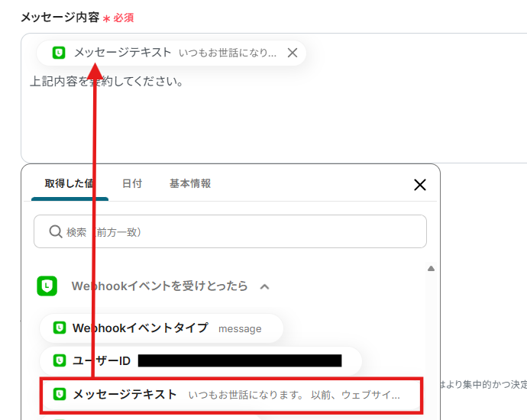527x420 pixels.
Task: Click the green LINE icon in message chip
Action: 59,53
